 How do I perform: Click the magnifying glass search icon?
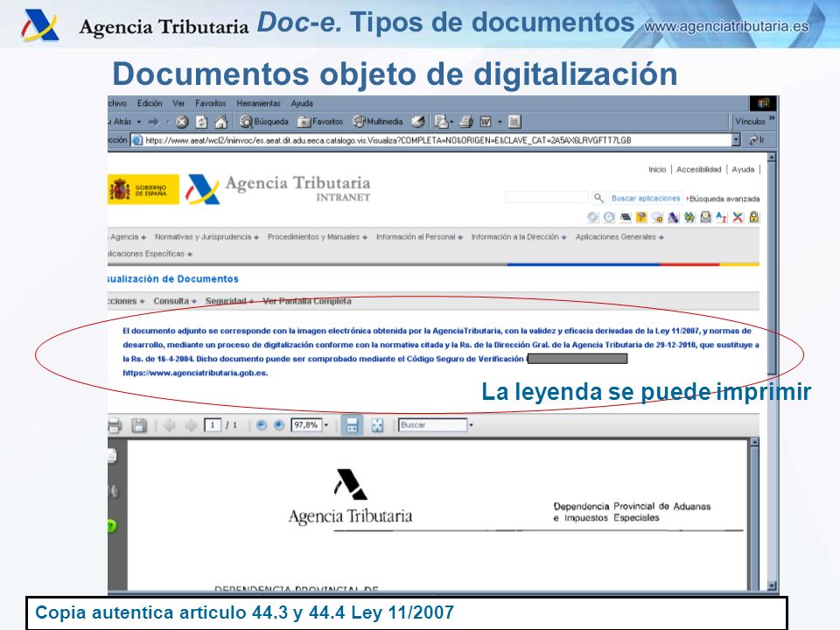(x=598, y=199)
